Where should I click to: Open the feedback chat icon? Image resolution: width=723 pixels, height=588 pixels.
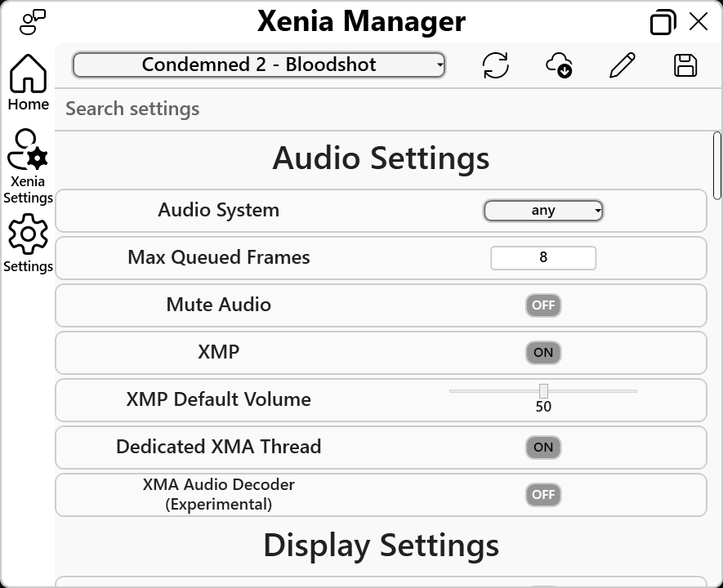click(x=33, y=22)
